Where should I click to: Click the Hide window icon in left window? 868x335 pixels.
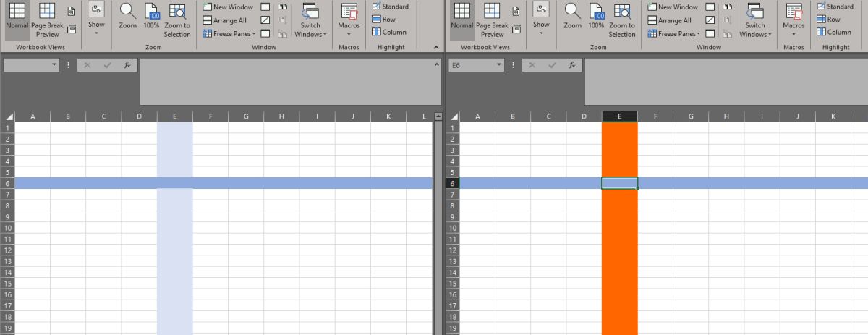coord(265,20)
